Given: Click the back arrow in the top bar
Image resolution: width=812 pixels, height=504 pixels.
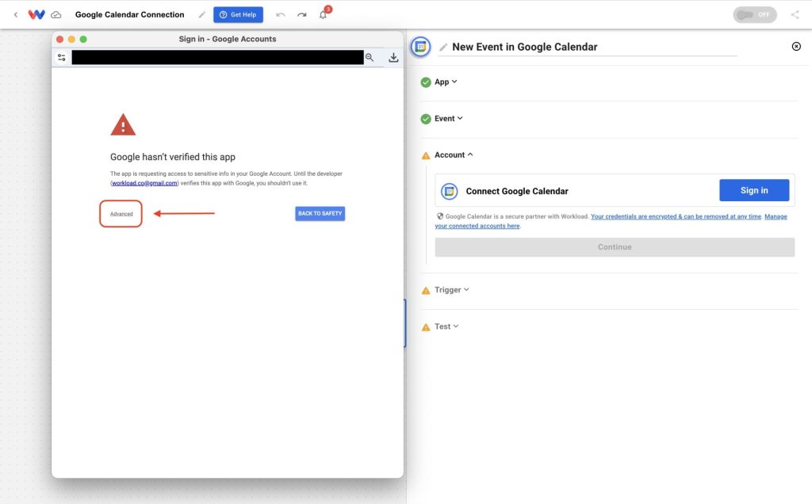Looking at the screenshot, I should coord(16,14).
